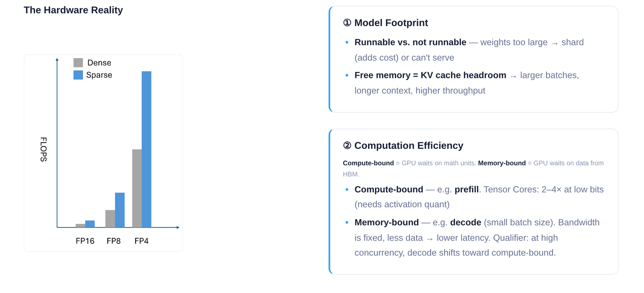Select the tall FP4 Sparse bar
This screenshot has height=293, width=644.
147,149
